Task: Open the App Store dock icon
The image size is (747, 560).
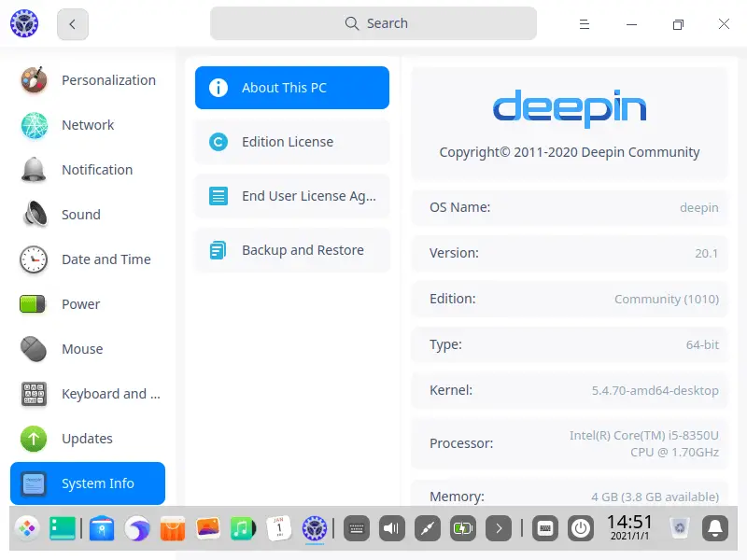Action: pos(173,528)
